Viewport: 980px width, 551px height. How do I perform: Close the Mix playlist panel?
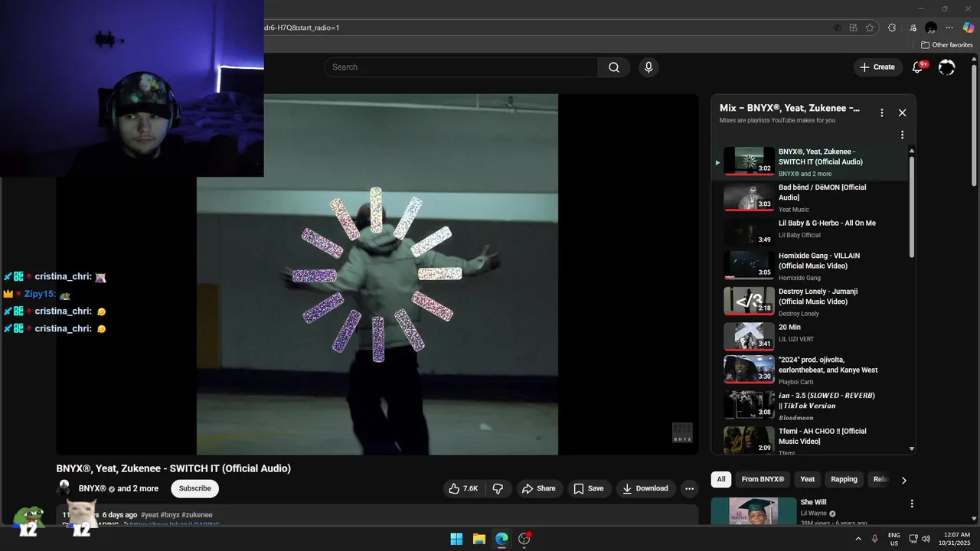point(902,112)
